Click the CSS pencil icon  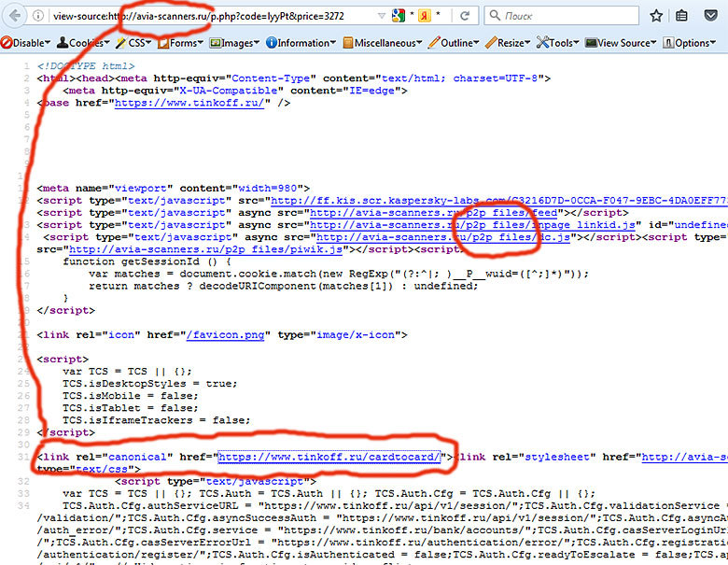(120, 43)
